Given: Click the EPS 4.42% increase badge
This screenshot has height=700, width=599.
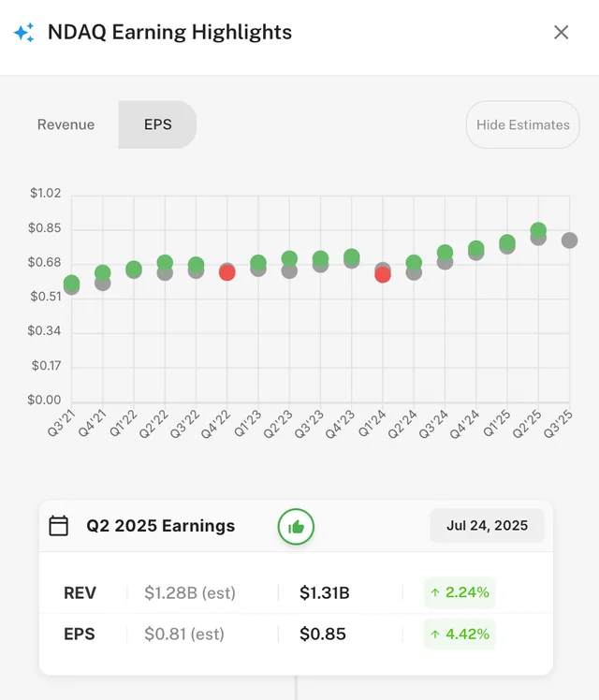Looking at the screenshot, I should 460,634.
